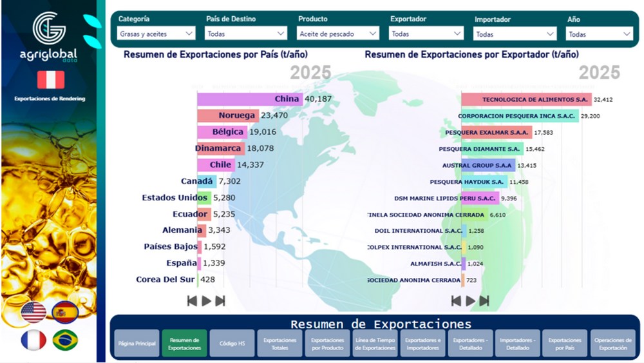The image size is (644, 363).
Task: Select the Spain flag language icon
Action: pos(65,312)
